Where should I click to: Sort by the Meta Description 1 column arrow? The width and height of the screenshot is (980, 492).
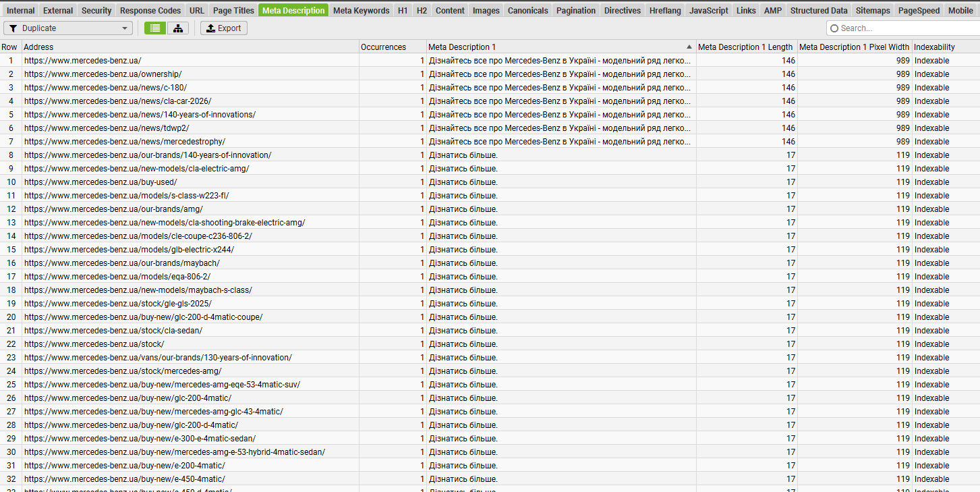click(x=689, y=47)
